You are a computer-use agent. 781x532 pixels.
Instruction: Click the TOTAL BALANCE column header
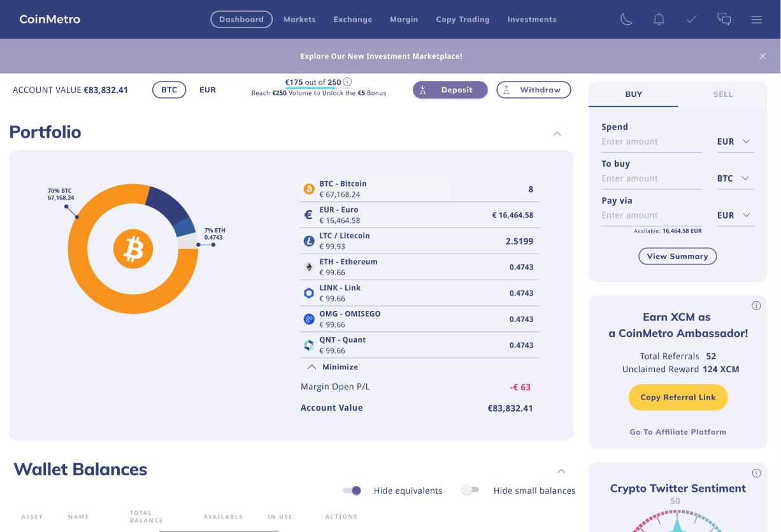(x=147, y=517)
